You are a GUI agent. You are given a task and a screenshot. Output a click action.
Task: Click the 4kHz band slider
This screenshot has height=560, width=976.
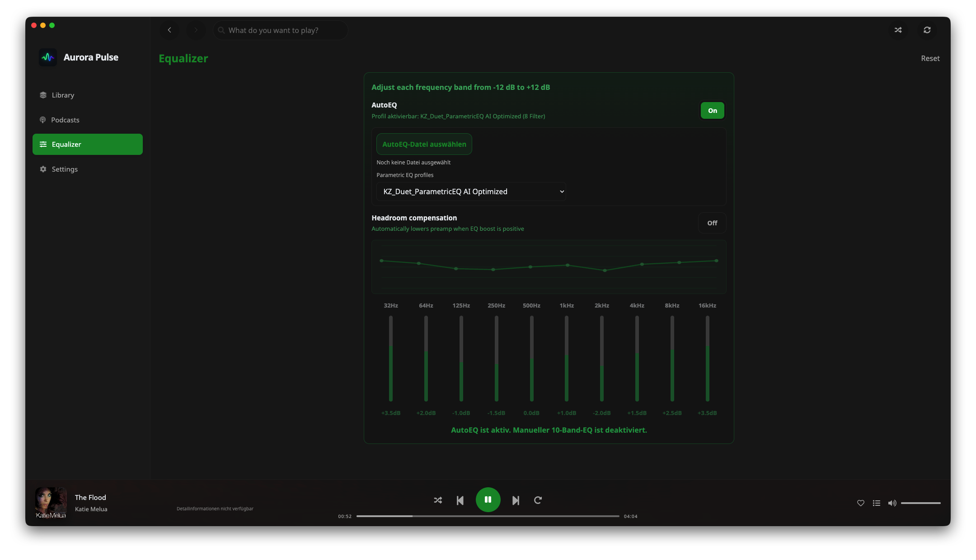pyautogui.click(x=637, y=359)
